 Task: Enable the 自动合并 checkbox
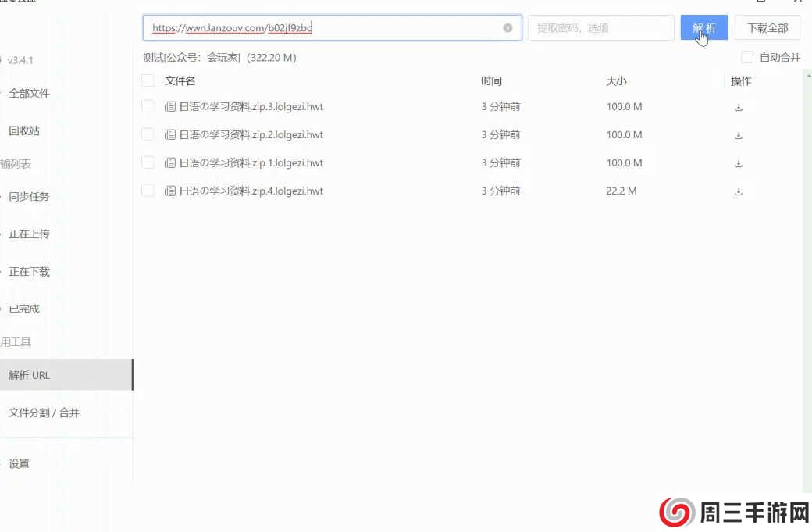[747, 57]
